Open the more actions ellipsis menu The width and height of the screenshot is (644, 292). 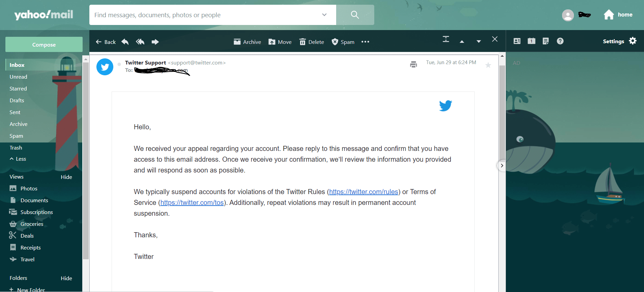[365, 42]
